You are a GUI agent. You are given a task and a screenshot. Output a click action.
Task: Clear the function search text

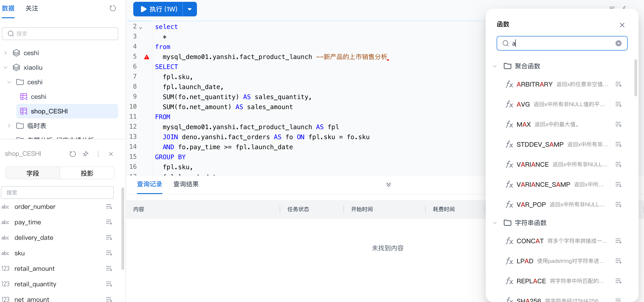click(x=618, y=43)
